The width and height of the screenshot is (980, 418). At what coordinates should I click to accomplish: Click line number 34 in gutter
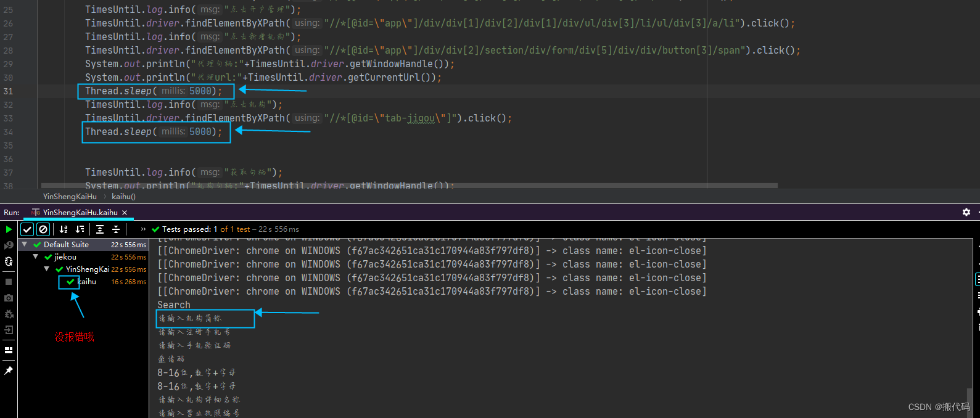[8, 132]
